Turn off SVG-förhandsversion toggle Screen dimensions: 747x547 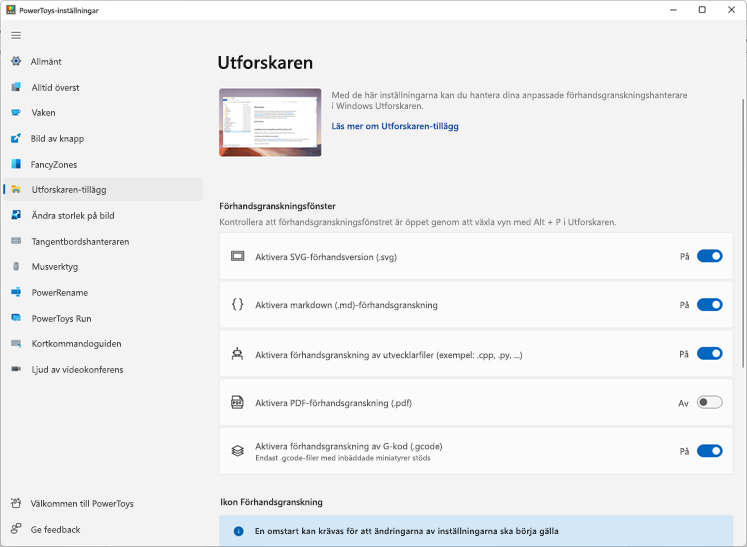pyautogui.click(x=709, y=256)
